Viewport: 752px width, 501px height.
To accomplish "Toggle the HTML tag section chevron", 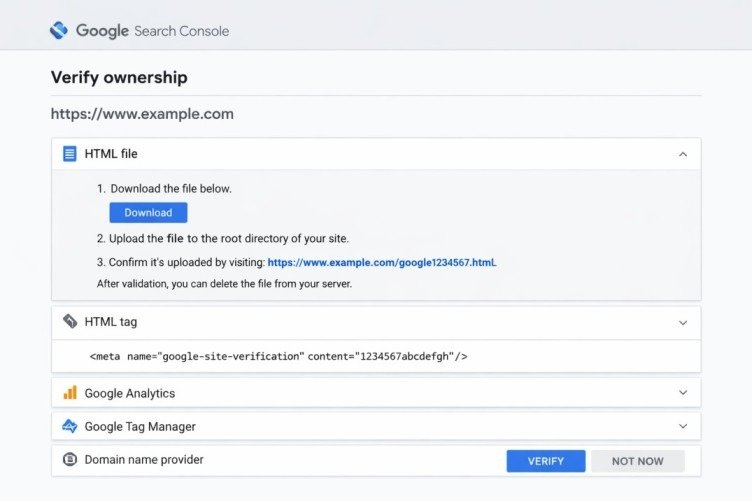I will pos(683,322).
